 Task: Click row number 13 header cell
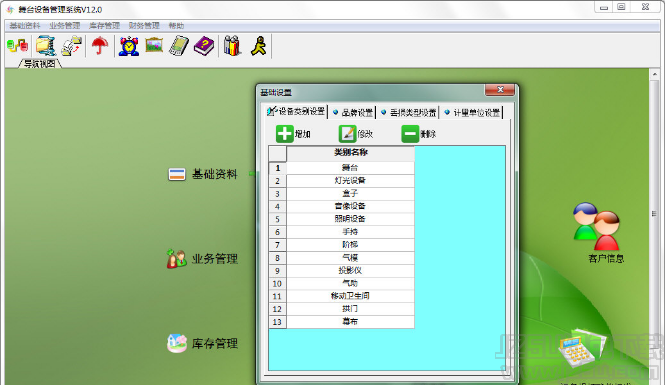[x=278, y=322]
